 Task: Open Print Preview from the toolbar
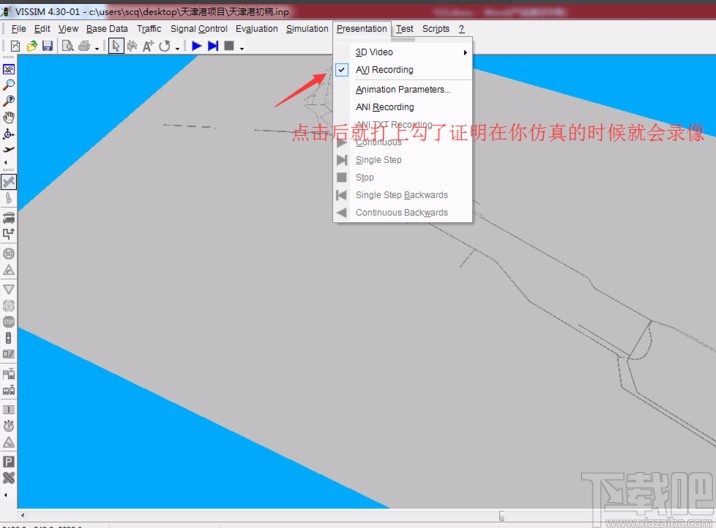pyautogui.click(x=68, y=46)
